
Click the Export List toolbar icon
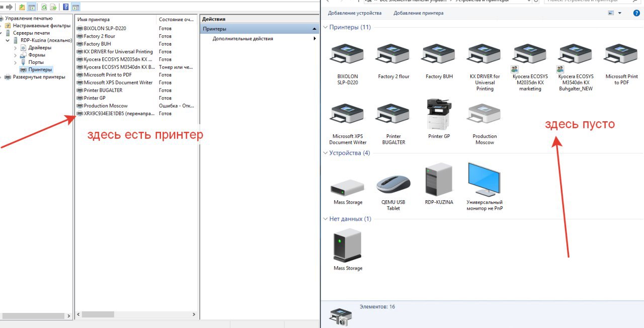[x=53, y=7]
